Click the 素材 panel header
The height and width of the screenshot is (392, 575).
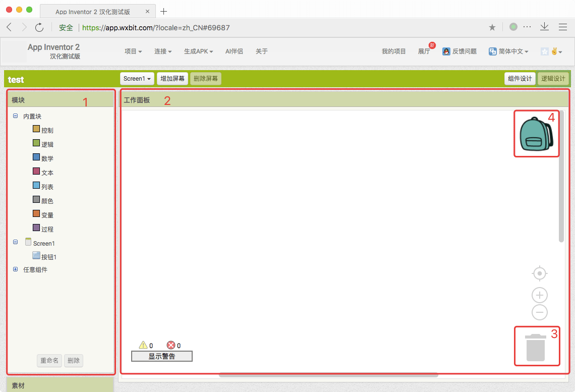60,385
